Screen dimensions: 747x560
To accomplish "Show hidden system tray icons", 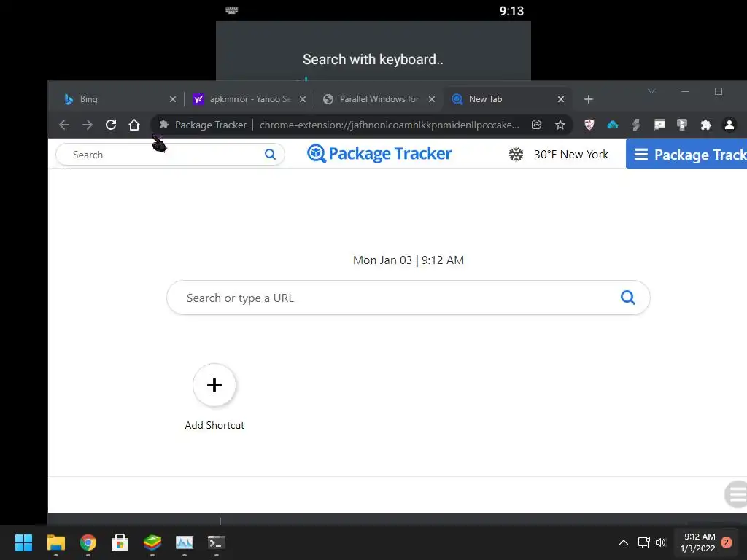I will (623, 542).
